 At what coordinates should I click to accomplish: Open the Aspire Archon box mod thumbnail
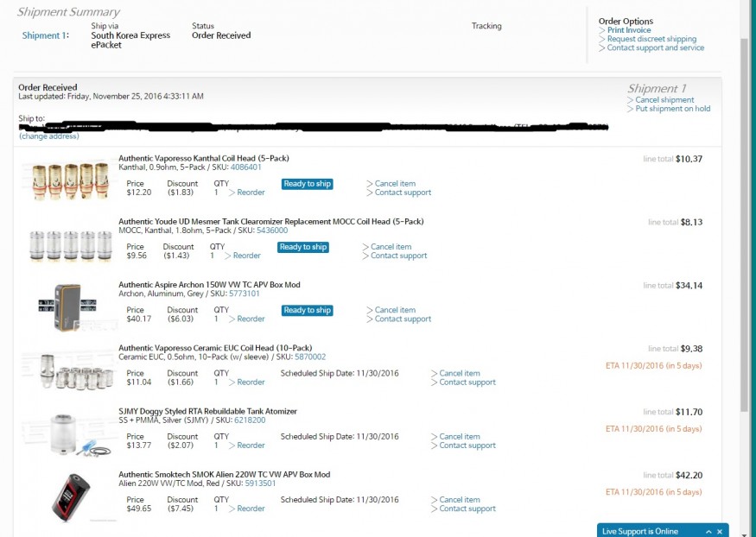click(x=68, y=306)
